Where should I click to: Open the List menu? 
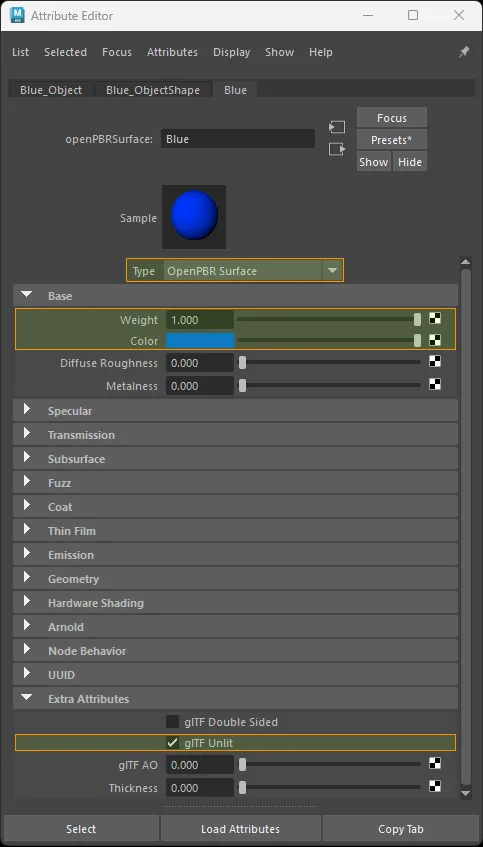coord(21,52)
